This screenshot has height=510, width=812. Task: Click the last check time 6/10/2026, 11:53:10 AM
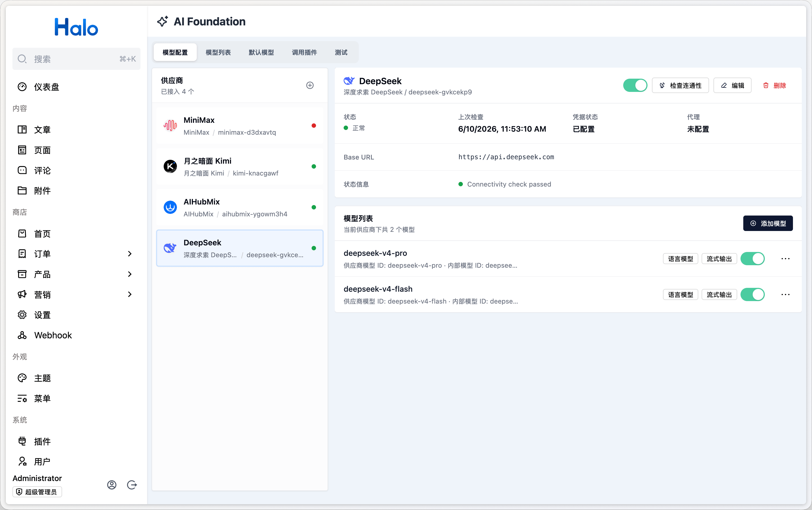point(502,129)
